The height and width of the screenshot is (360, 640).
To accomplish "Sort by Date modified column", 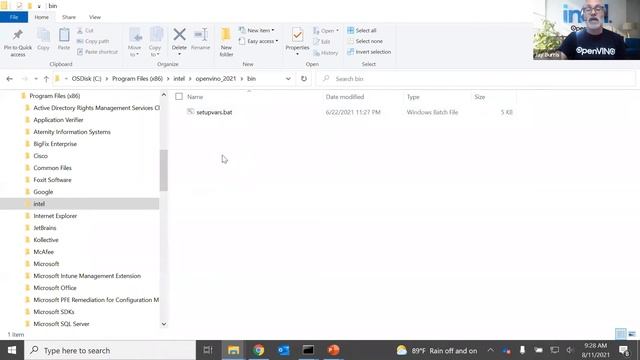I will tap(345, 97).
